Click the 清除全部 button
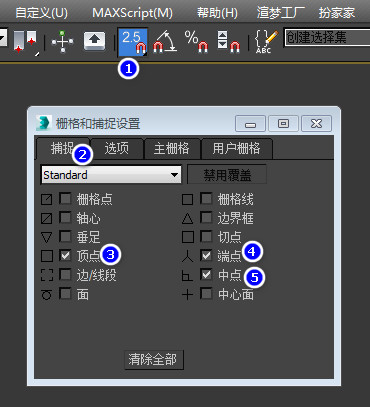The height and width of the screenshot is (407, 370). click(154, 359)
